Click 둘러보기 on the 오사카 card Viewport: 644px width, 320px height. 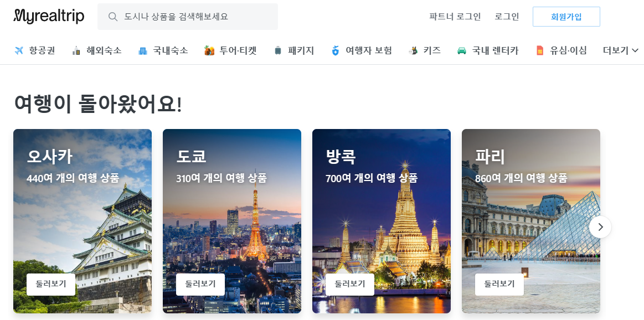51,284
